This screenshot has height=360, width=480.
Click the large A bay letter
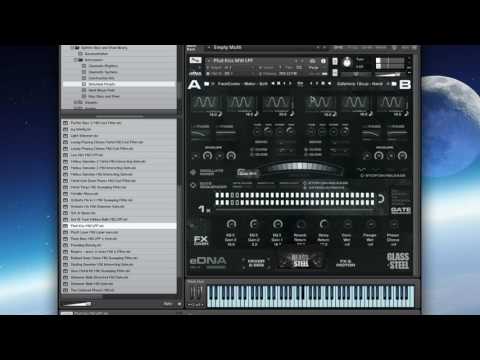coord(194,85)
